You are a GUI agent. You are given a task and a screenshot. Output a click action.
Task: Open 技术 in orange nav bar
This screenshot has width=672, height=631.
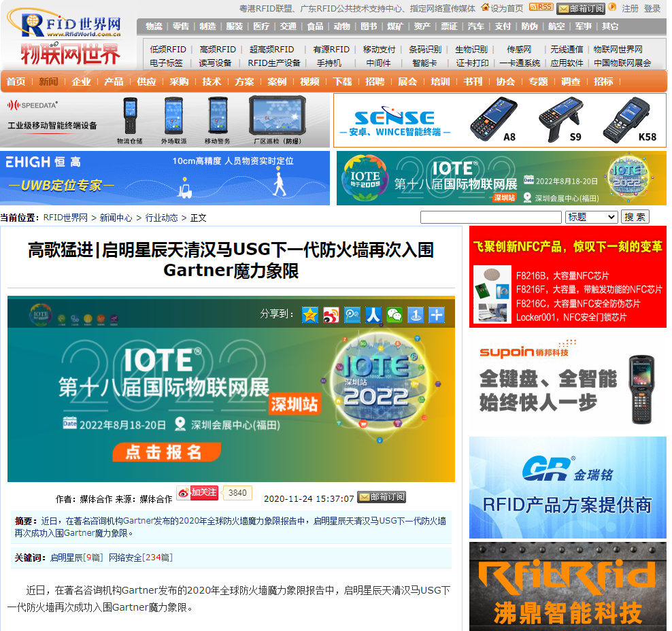(212, 82)
